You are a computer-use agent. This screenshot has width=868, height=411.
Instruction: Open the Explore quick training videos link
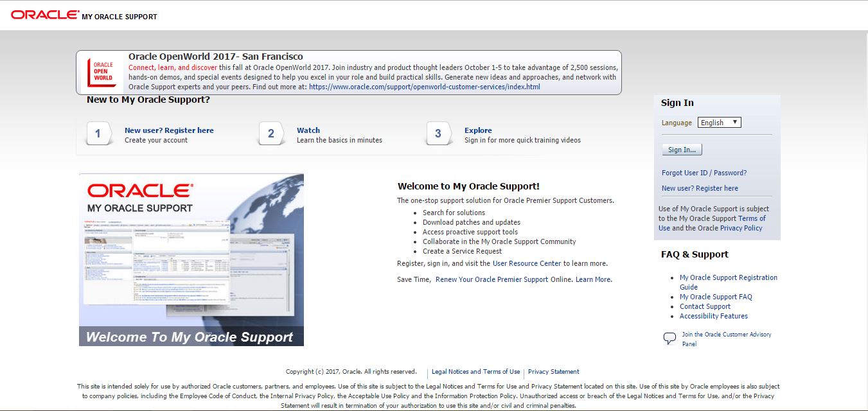click(x=478, y=130)
